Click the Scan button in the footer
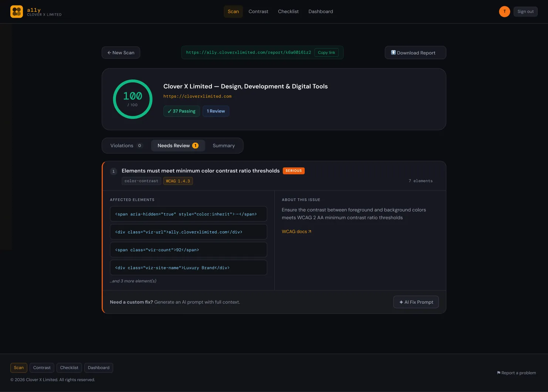This screenshot has height=392, width=548. [x=19, y=368]
